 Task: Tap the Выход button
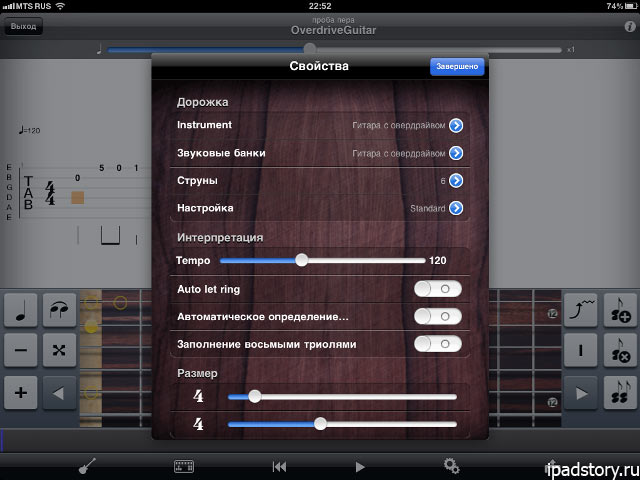tap(23, 27)
